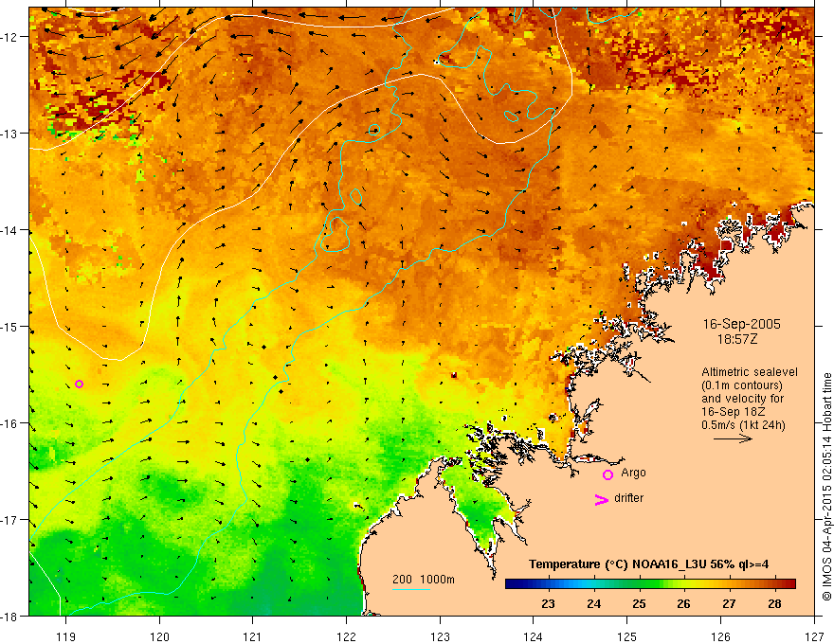Screen dimensions: 834x644
Task: Click the latitude label -18
Action: click(x=9, y=617)
